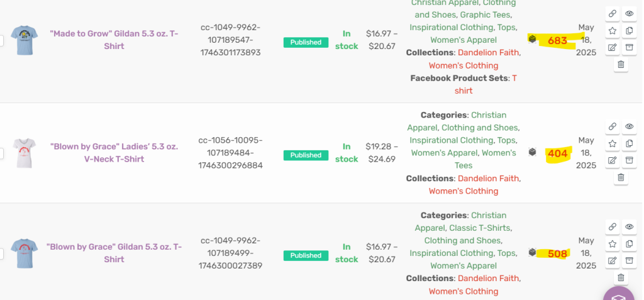Copy link icon for "Made to Grow" shirt
The height and width of the screenshot is (300, 644).
tap(613, 14)
